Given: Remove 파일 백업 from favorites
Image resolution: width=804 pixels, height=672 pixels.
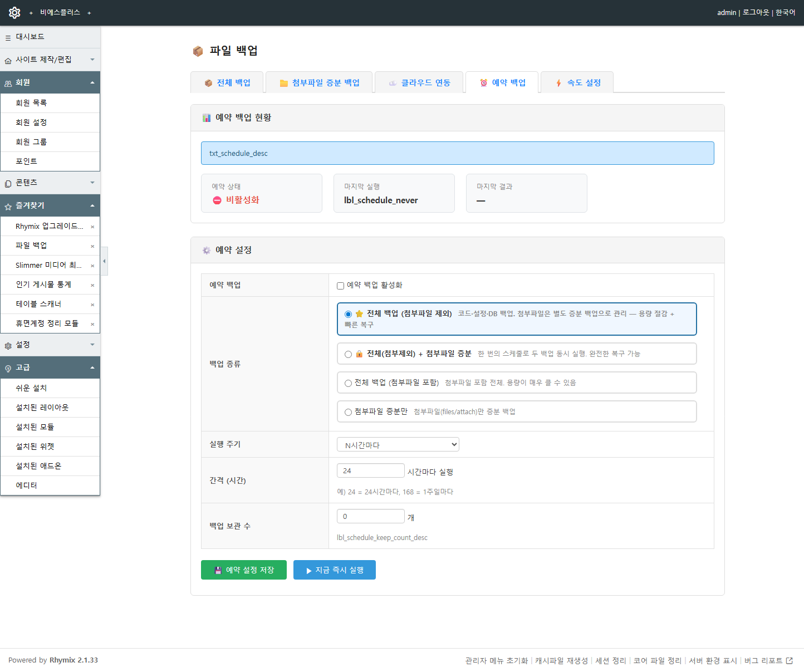Looking at the screenshot, I should 92,246.
